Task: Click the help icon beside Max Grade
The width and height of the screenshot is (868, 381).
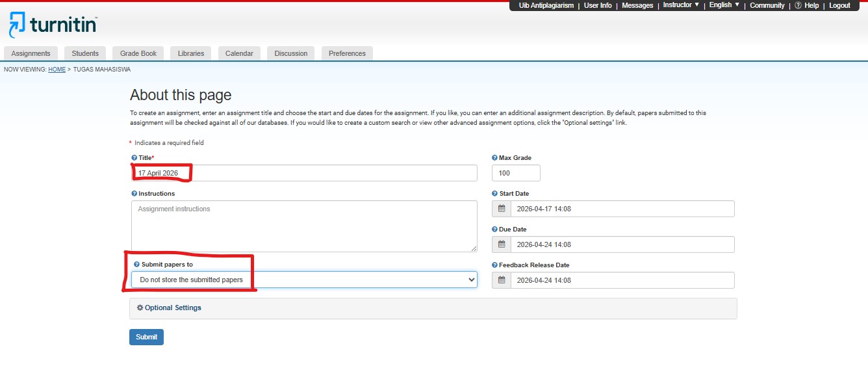Action: [495, 158]
